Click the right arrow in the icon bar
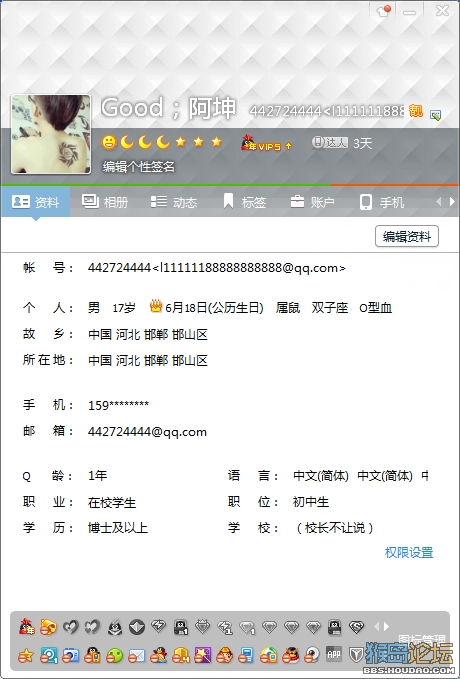 (x=386, y=626)
